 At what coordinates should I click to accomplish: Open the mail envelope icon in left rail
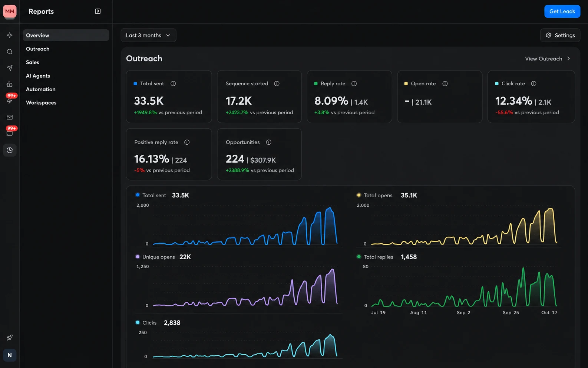click(x=10, y=117)
